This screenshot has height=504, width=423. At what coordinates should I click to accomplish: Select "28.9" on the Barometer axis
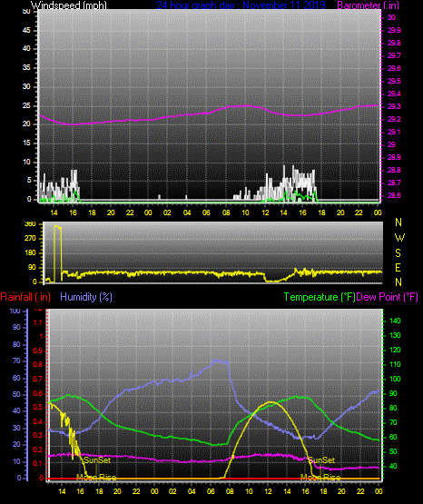[394, 157]
